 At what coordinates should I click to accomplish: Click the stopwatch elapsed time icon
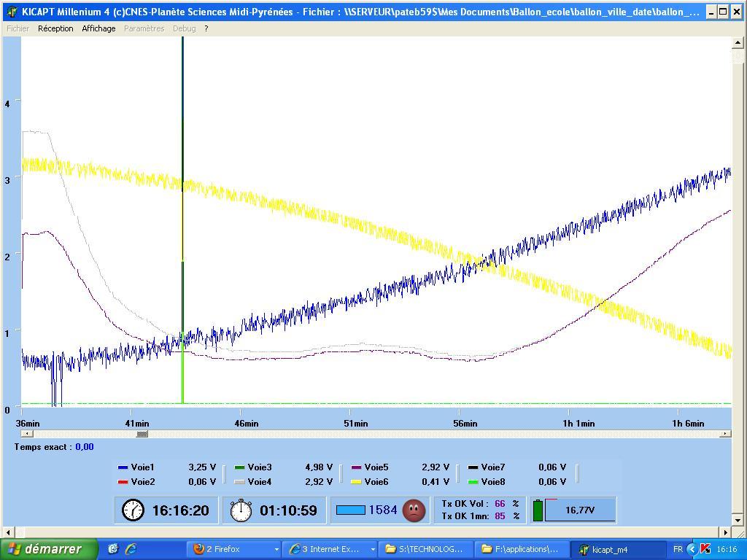pyautogui.click(x=240, y=510)
